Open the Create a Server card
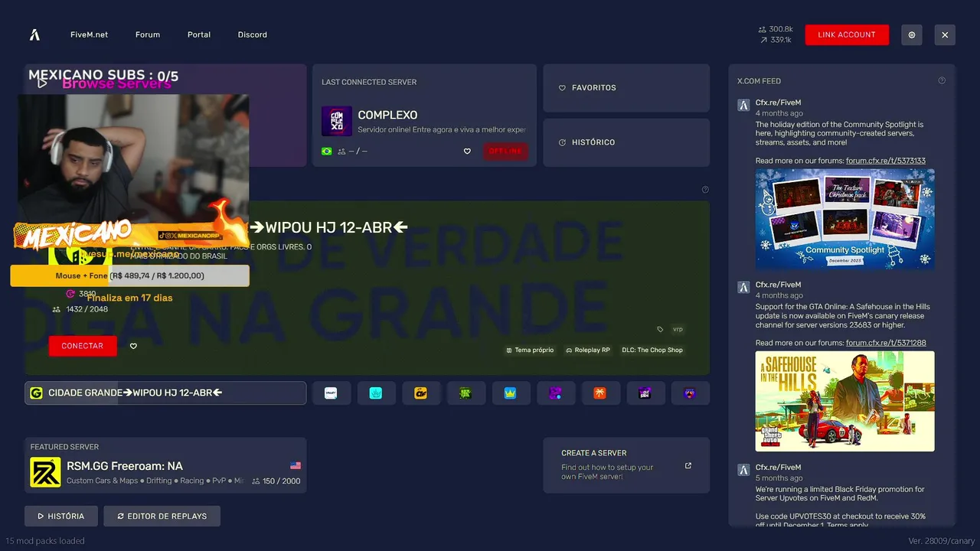Image resolution: width=980 pixels, height=551 pixels. pyautogui.click(x=626, y=465)
